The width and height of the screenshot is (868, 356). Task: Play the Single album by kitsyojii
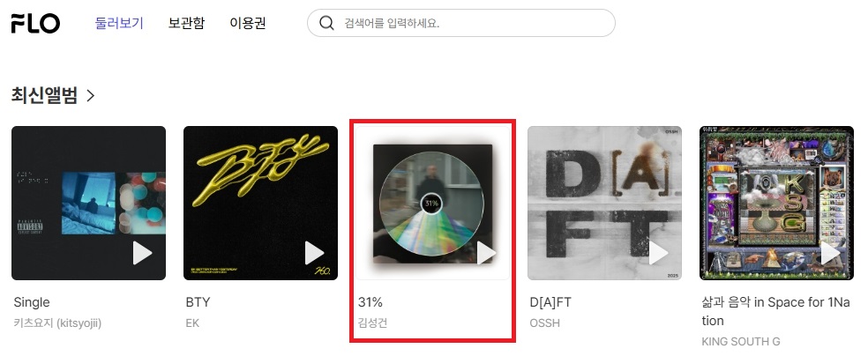coord(142,253)
